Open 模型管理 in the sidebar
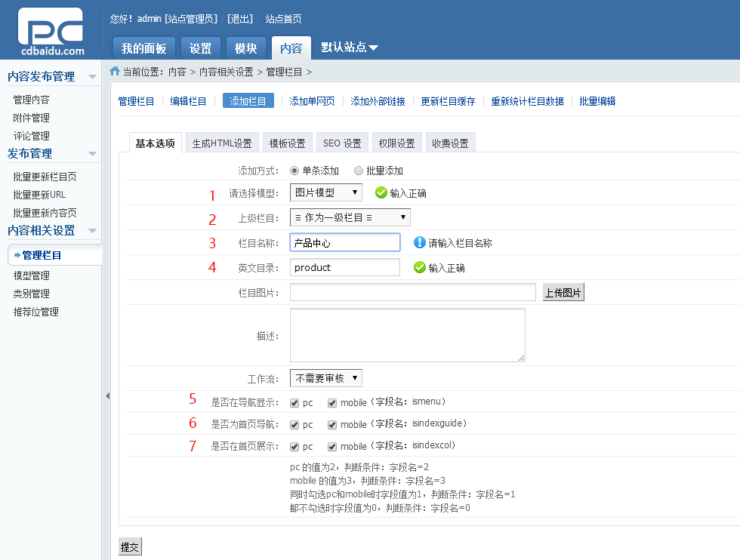 (32, 275)
